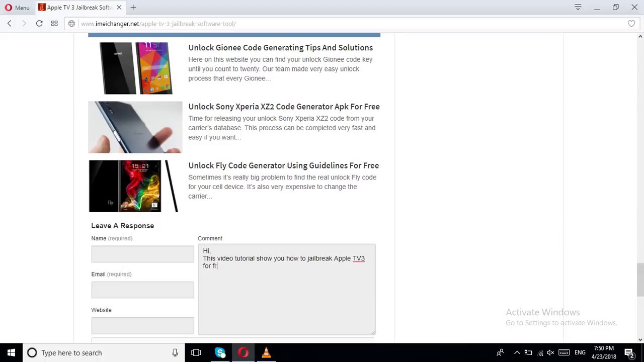Screen dimensions: 644x362
Task: Open Unlock Sony Xperia XZ2 article
Action: coord(284,107)
